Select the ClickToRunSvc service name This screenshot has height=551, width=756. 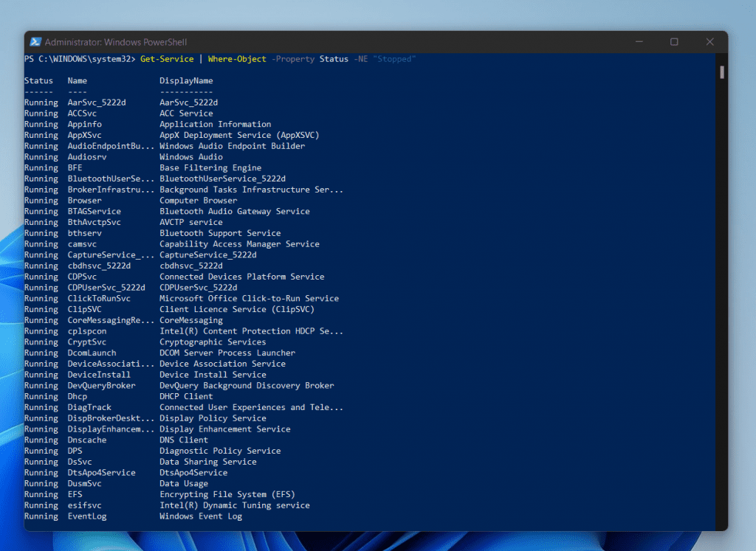(x=99, y=299)
